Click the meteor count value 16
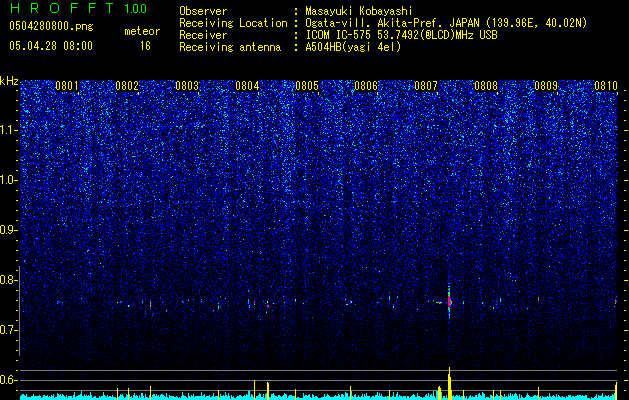Image resolution: width=629 pixels, height=400 pixels. 145,46
